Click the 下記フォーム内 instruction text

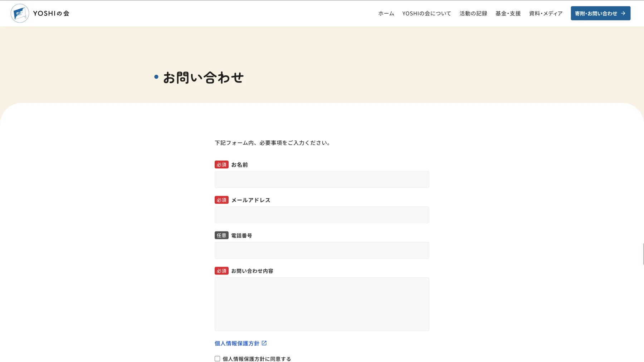coord(273,143)
